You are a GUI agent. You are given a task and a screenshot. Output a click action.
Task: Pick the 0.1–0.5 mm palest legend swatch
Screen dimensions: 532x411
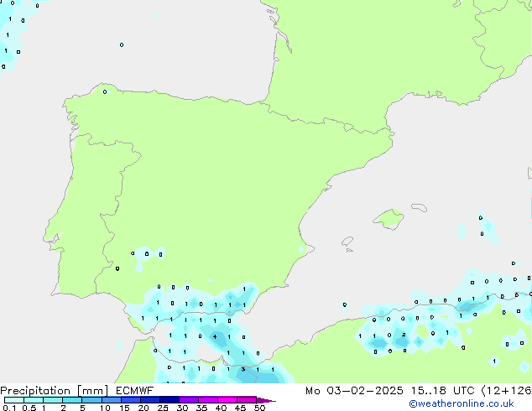click(13, 400)
